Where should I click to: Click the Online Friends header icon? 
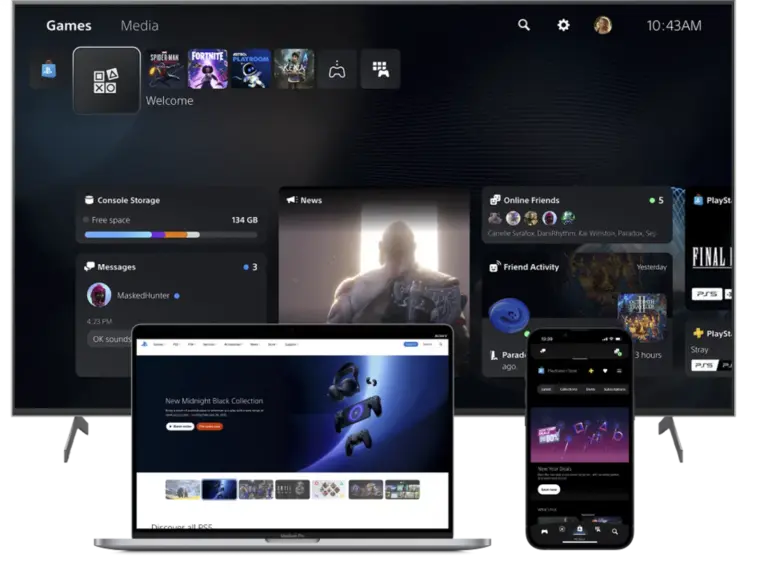pos(495,200)
